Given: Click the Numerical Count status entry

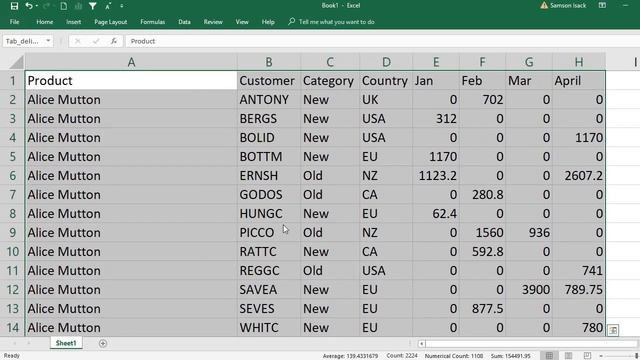Looking at the screenshot, I should [453, 356].
